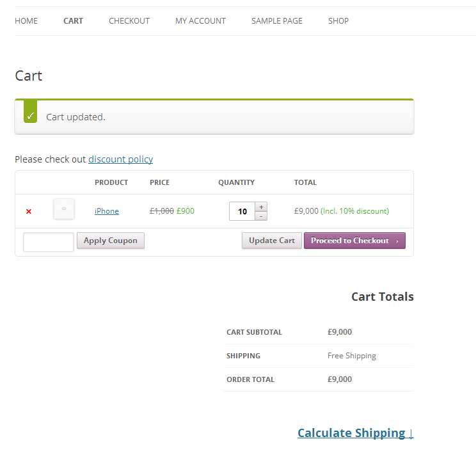Image resolution: width=476 pixels, height=462 pixels.
Task: Increase iPhone quantity with plus button
Action: [x=261, y=207]
